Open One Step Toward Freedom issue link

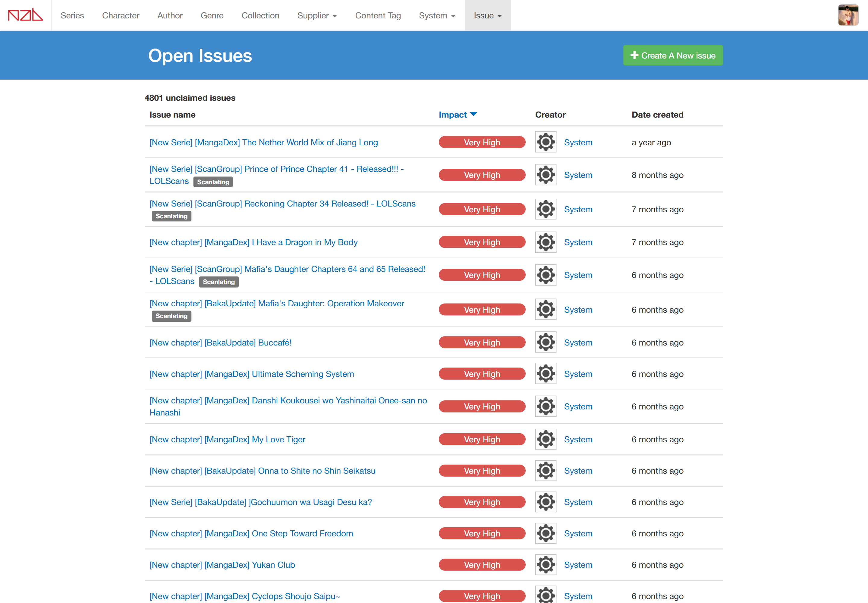(x=251, y=533)
